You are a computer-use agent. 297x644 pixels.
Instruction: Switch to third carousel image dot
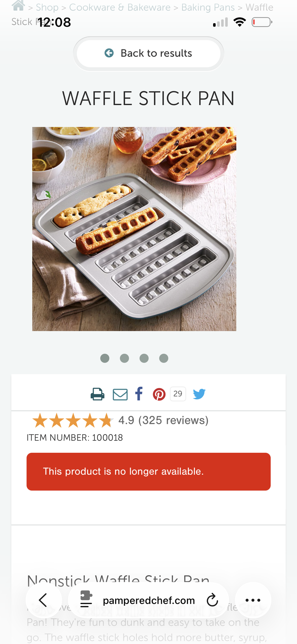pyautogui.click(x=144, y=358)
